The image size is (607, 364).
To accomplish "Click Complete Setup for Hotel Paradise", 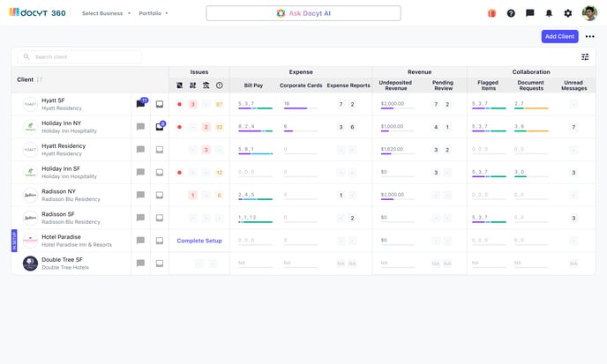I will 199,241.
